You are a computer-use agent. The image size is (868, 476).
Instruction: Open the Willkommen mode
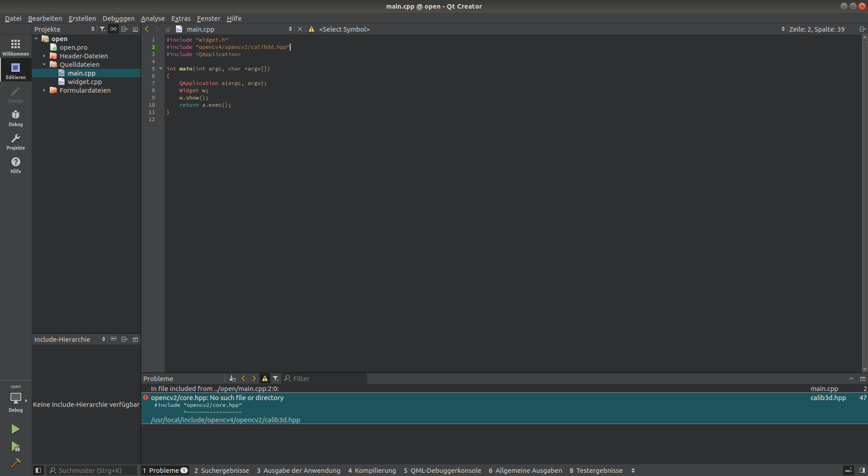pos(15,47)
